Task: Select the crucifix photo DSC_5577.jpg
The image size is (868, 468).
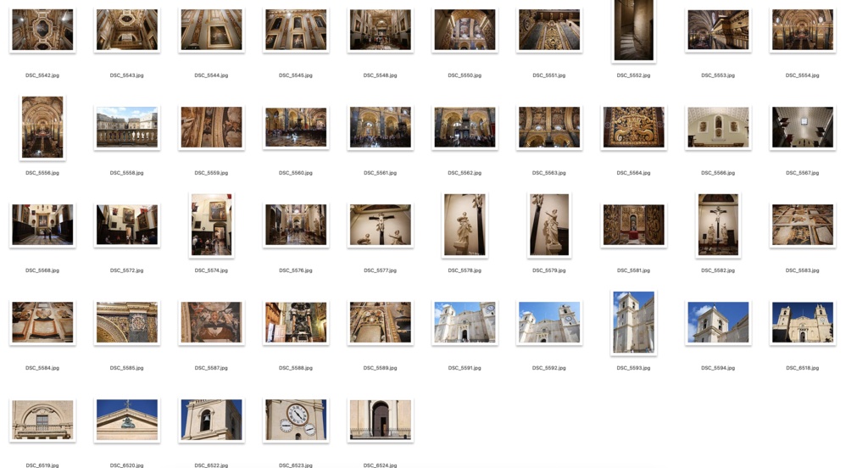Action: click(x=381, y=225)
